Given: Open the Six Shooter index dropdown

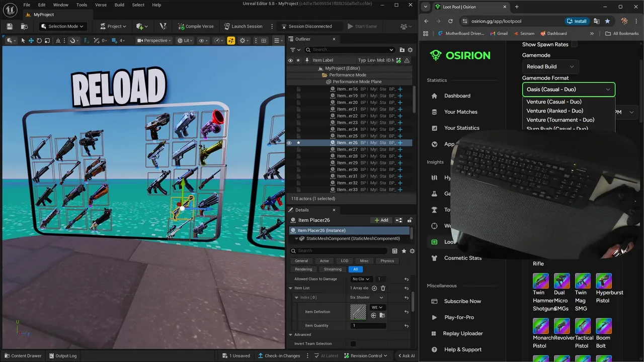Looking at the screenshot, I should click(367, 297).
